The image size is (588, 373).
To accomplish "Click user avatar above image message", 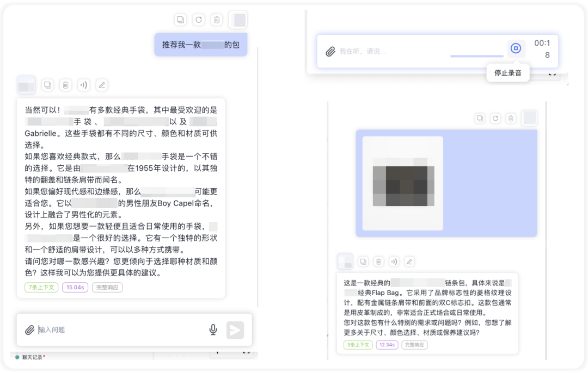I will pyautogui.click(x=529, y=118).
